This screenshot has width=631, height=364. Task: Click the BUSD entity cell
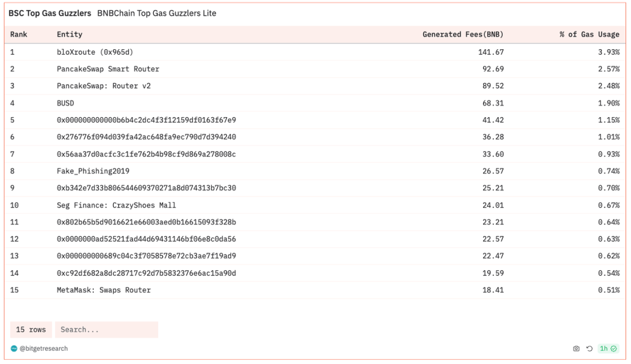pyautogui.click(x=65, y=103)
